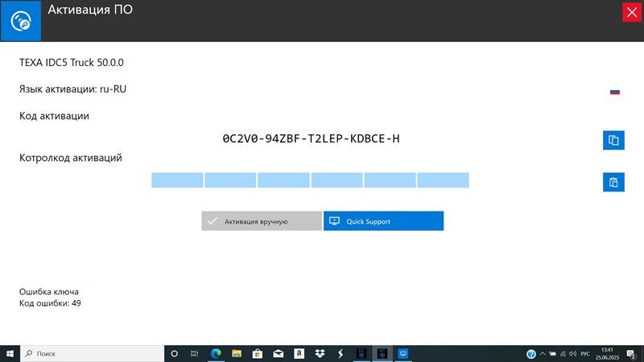
Task: Open the lightning bolt app in taskbar
Action: coord(341,353)
